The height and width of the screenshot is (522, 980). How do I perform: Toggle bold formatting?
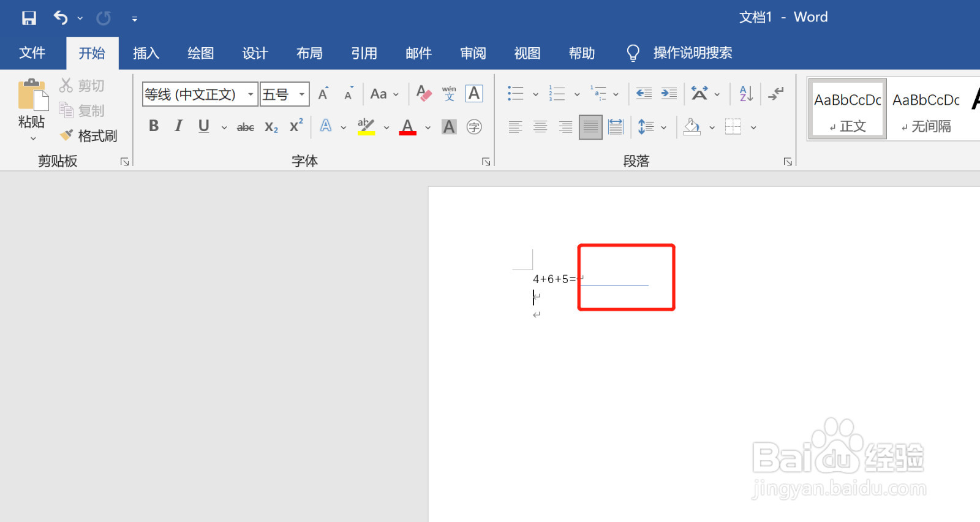pyautogui.click(x=154, y=126)
